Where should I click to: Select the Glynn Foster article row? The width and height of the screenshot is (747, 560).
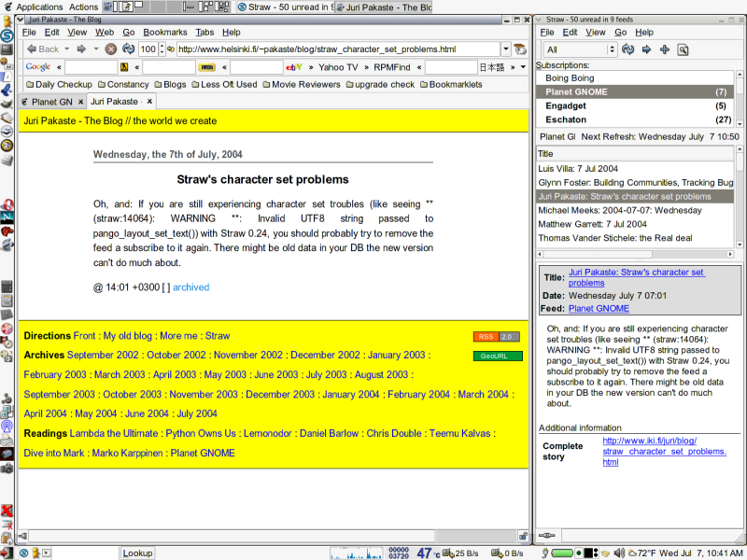click(635, 183)
